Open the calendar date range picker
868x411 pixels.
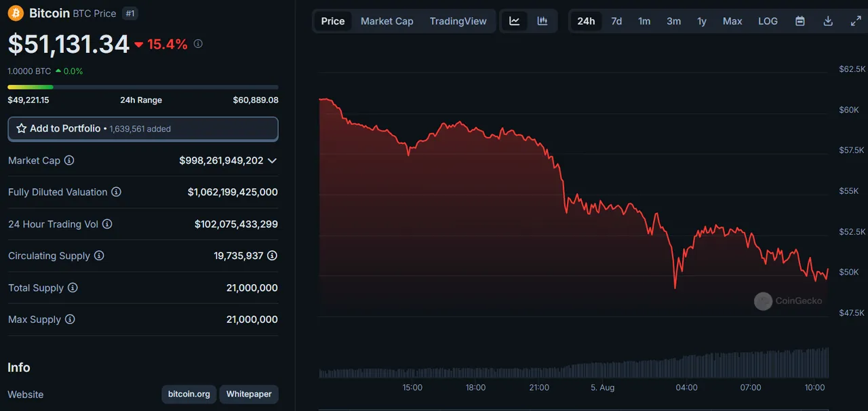(800, 21)
